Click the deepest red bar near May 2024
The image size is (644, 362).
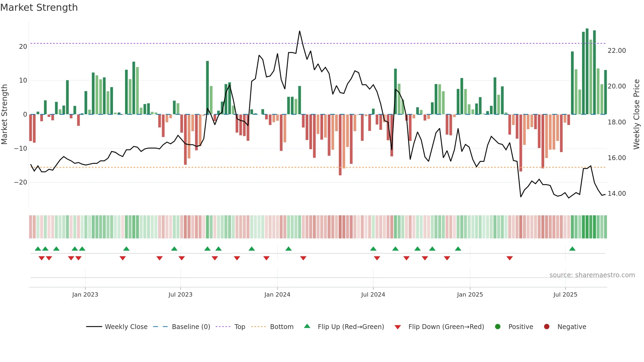coord(340,145)
